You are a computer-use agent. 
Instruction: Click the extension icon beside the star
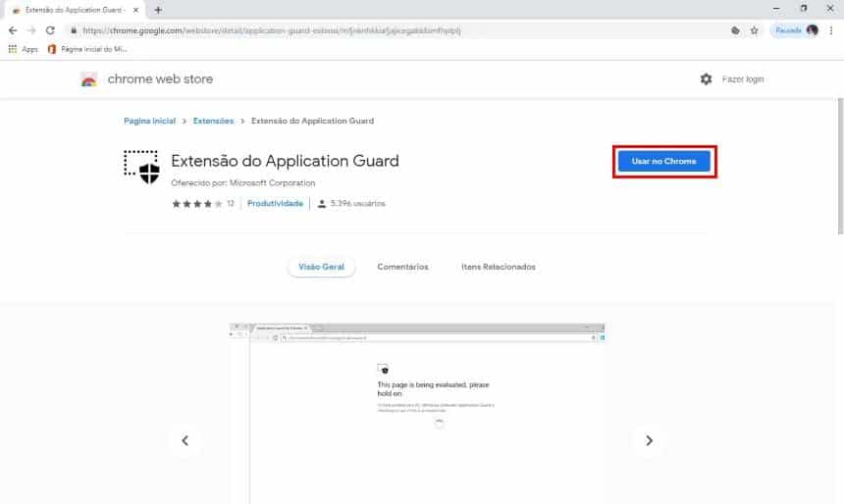click(x=735, y=30)
